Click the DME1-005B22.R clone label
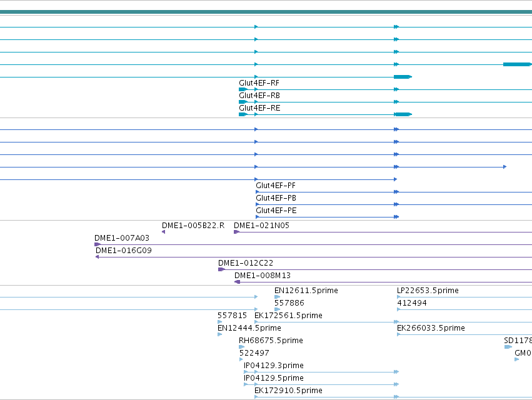The height and width of the screenshot is (400, 532). point(193,226)
